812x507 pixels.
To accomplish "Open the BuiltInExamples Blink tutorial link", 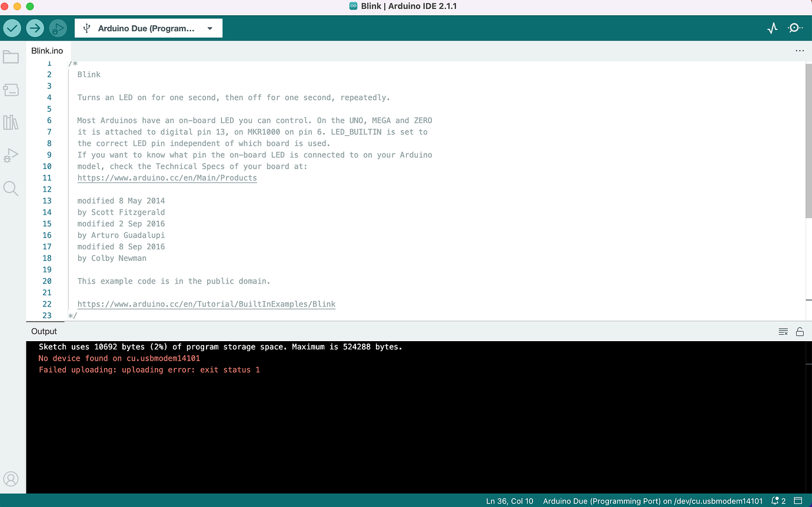I will click(206, 304).
